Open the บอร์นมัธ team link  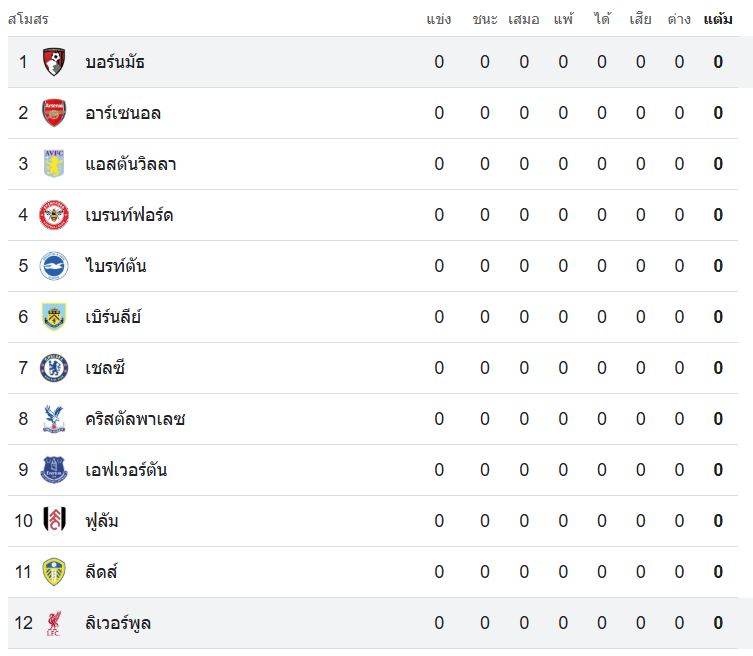coord(115,62)
